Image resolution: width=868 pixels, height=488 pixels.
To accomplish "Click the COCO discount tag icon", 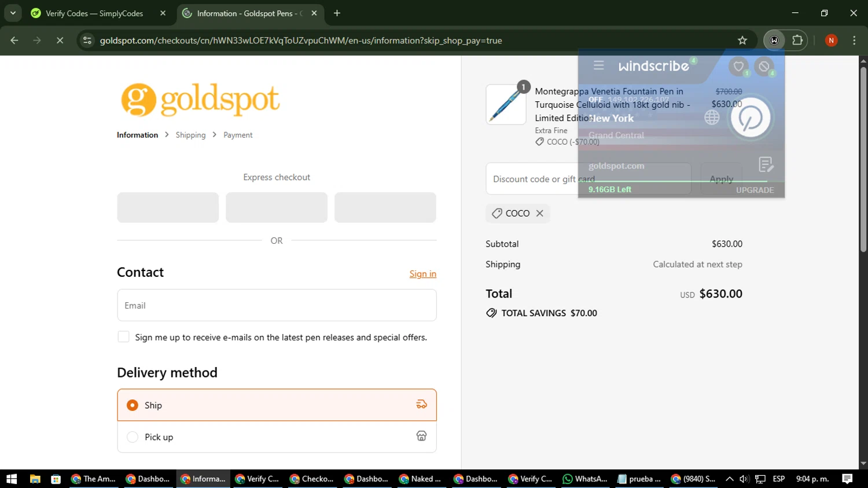I will (x=496, y=214).
